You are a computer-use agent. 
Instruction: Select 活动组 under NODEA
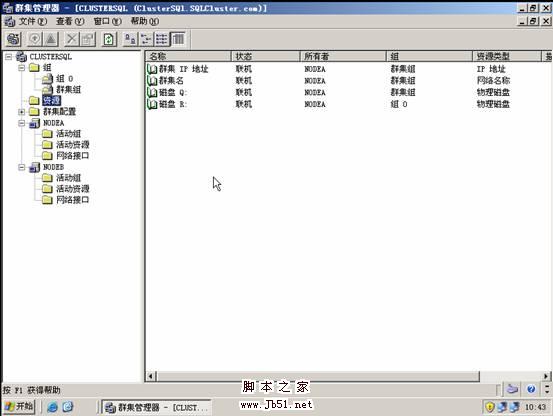69,134
